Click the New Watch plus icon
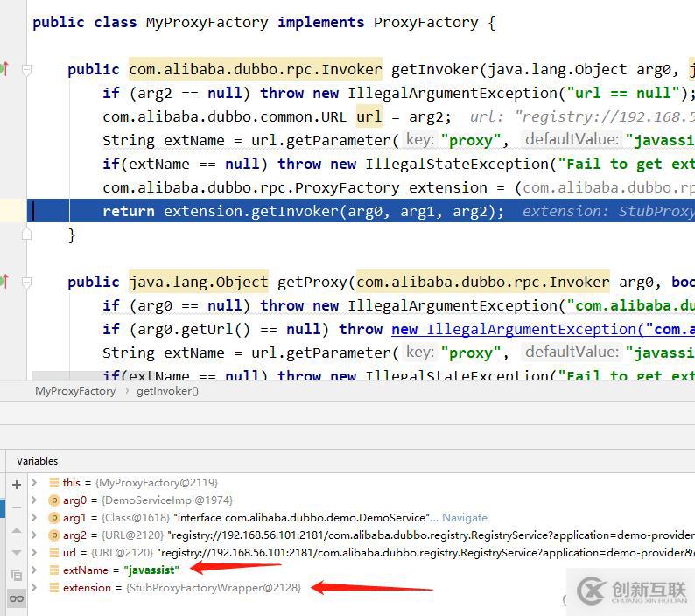Image resolution: width=695 pixels, height=616 pixels. 16,484
